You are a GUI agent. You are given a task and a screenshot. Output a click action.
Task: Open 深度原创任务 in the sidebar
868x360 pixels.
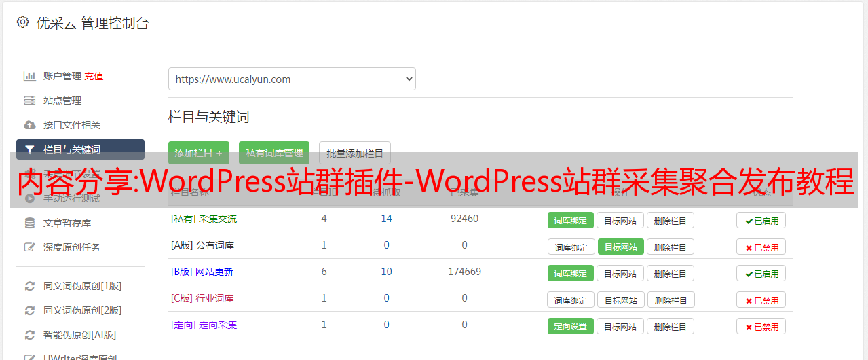coord(72,247)
